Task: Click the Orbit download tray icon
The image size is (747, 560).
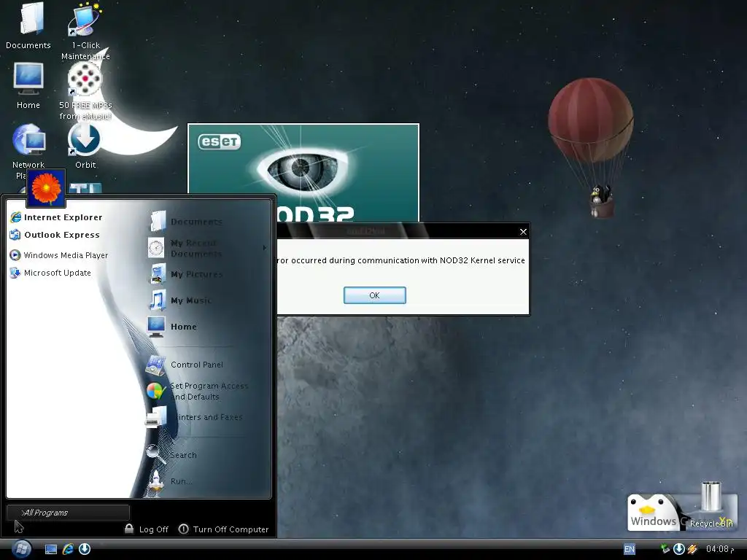Action: [x=679, y=549]
